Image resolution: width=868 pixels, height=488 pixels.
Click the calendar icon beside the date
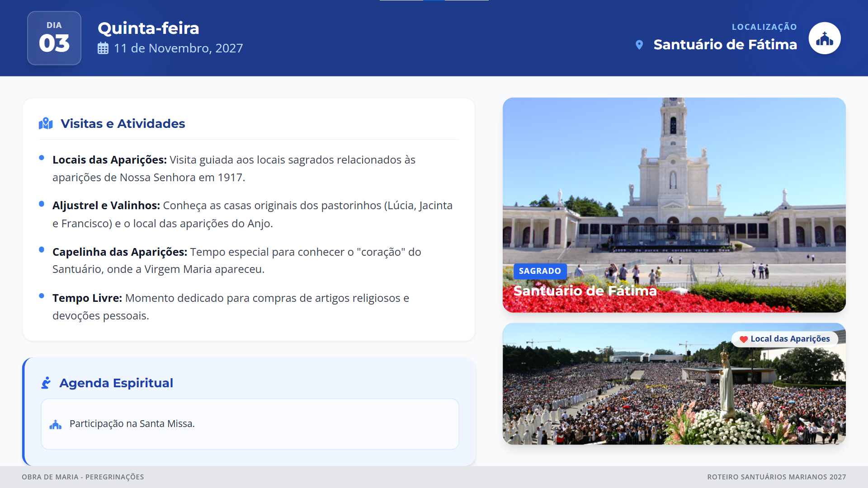pos(103,48)
